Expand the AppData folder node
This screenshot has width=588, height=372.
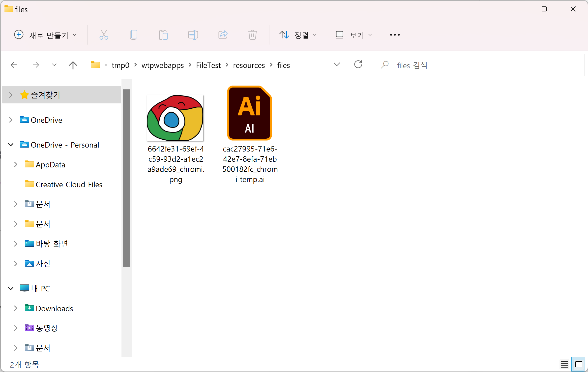point(16,164)
